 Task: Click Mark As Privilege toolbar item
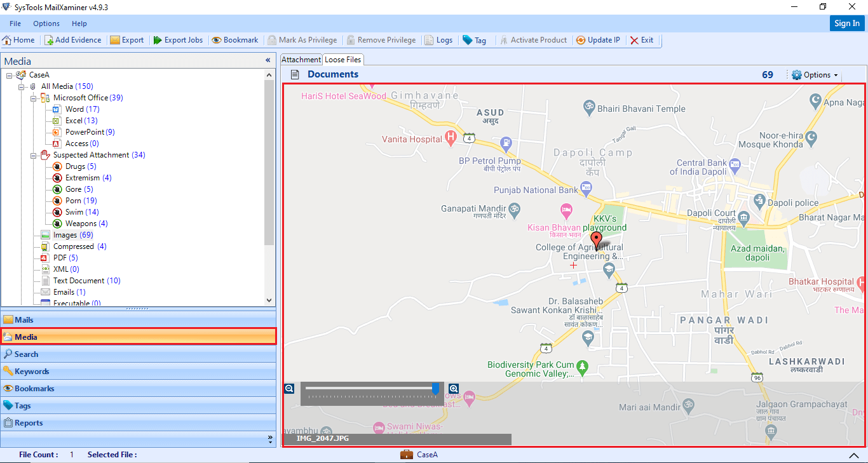[x=302, y=40]
